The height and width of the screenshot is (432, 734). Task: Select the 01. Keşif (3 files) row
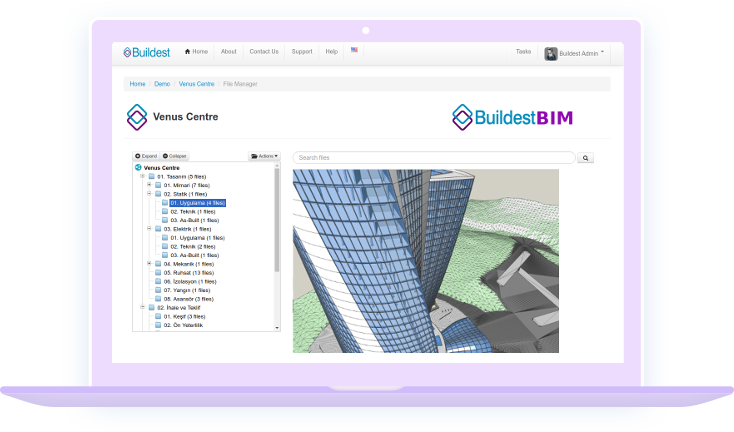pyautogui.click(x=184, y=316)
